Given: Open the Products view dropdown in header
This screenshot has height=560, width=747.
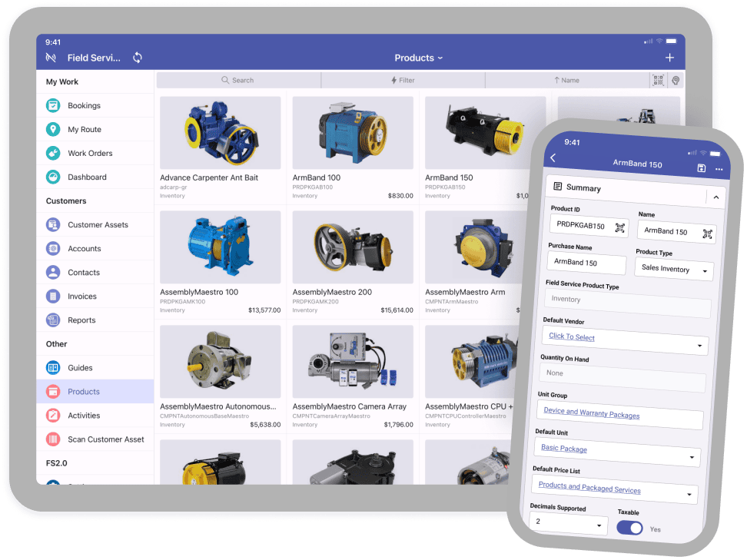Looking at the screenshot, I should click(418, 58).
